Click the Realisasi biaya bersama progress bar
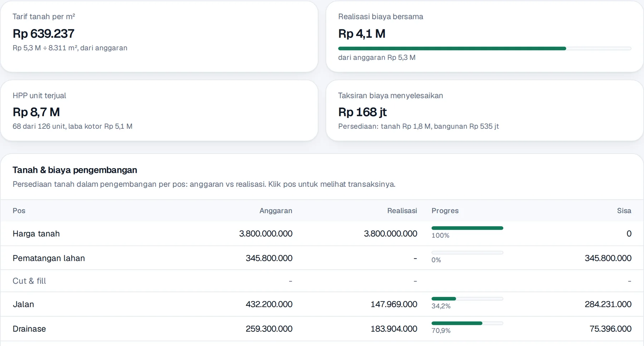Image resolution: width=644 pixels, height=346 pixels. pos(485,48)
